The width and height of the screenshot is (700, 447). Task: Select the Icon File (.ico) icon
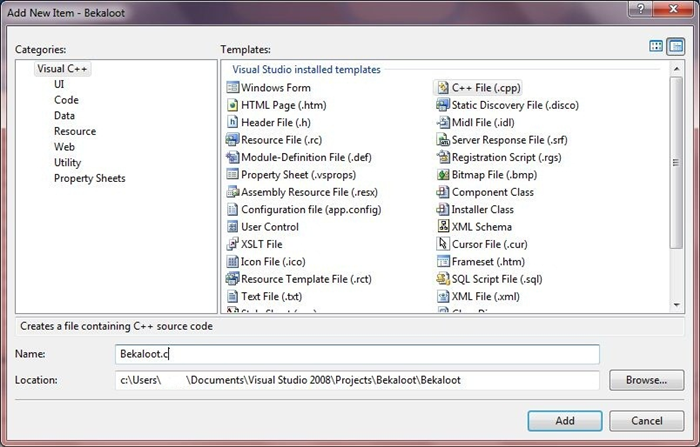[x=233, y=262]
